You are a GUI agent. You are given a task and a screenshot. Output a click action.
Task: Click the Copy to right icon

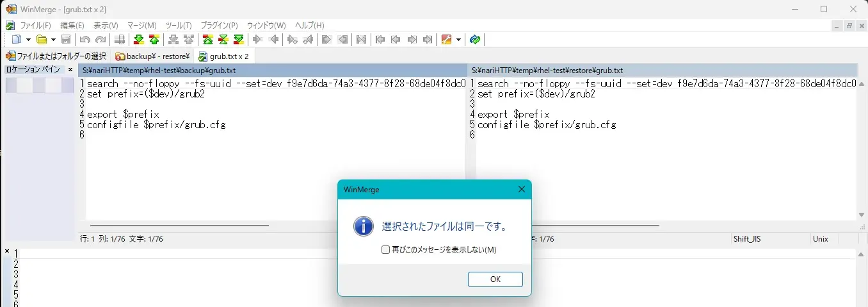pyautogui.click(x=258, y=40)
